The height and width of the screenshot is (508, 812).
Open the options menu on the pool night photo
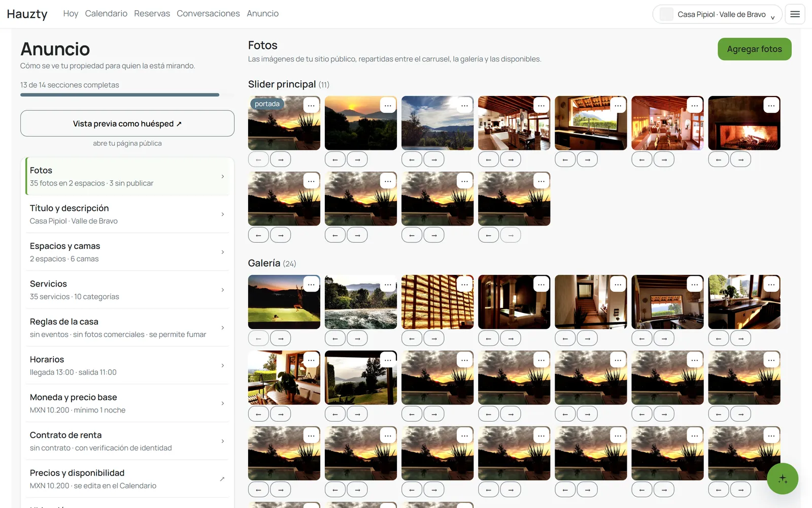point(311,284)
